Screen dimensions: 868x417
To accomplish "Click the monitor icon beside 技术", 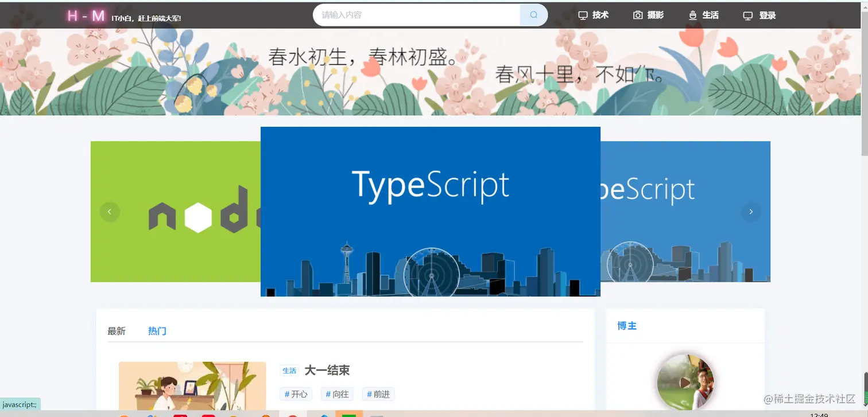I will click(583, 15).
